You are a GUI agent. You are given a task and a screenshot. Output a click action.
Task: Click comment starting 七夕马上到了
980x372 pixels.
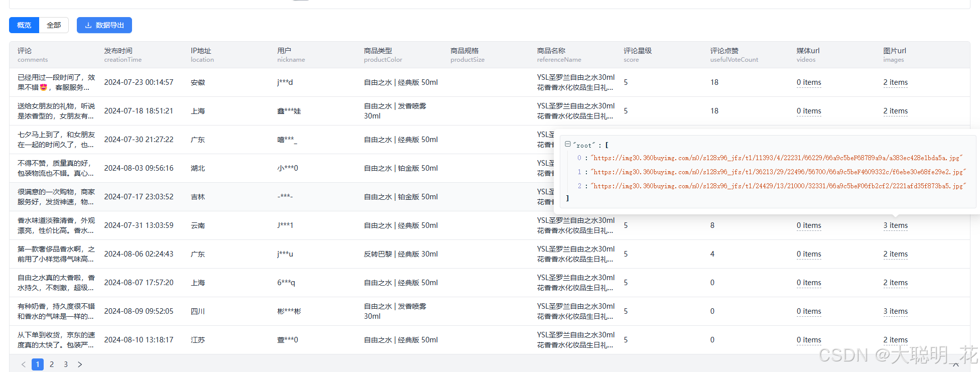pyautogui.click(x=56, y=140)
